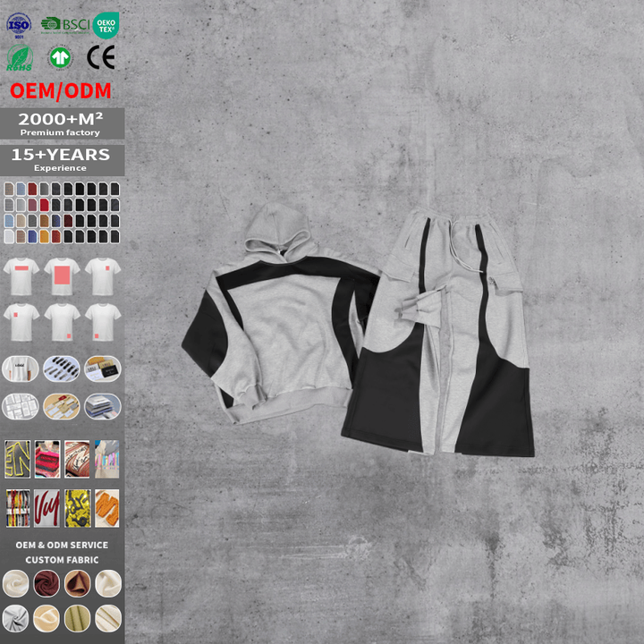The image size is (644, 644).
Task: Open the oval hang tags on tan background photo
Action: (x=62, y=406)
